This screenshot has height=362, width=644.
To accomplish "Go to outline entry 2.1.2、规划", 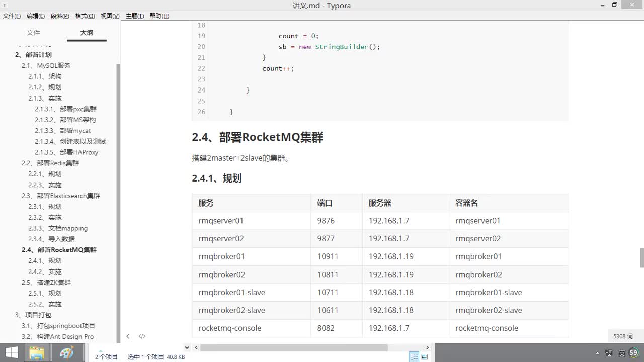I will click(x=45, y=87).
